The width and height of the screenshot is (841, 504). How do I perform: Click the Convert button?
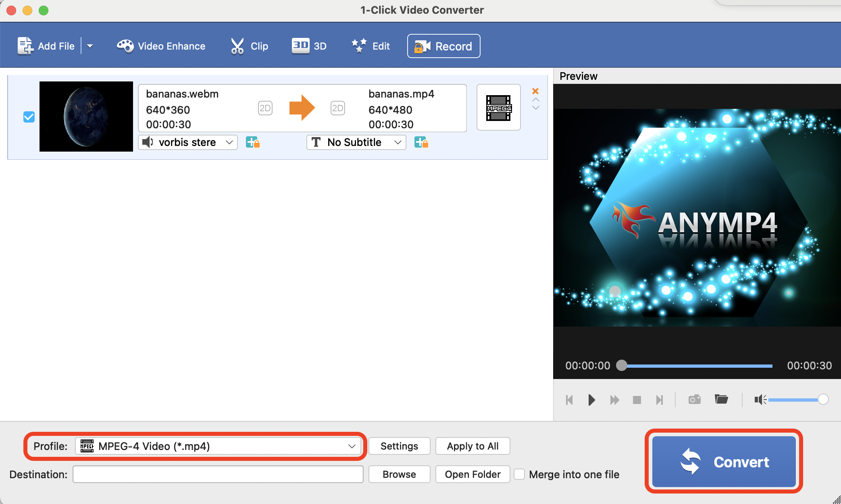pos(724,462)
